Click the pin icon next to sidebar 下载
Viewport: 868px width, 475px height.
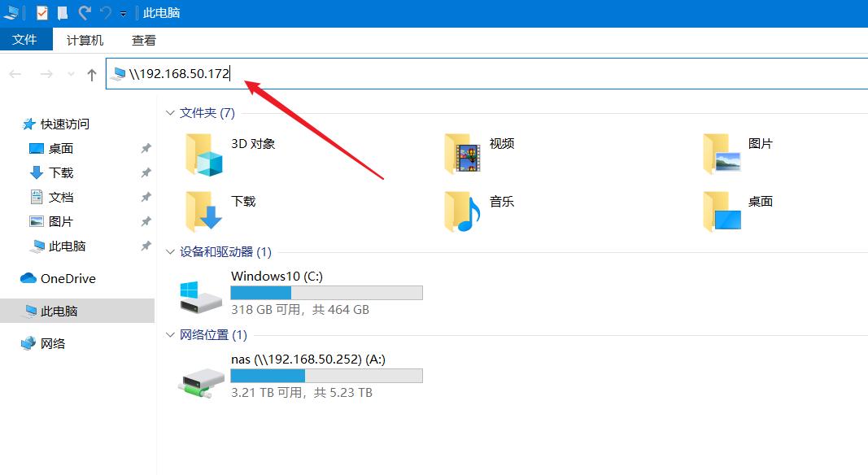click(146, 172)
